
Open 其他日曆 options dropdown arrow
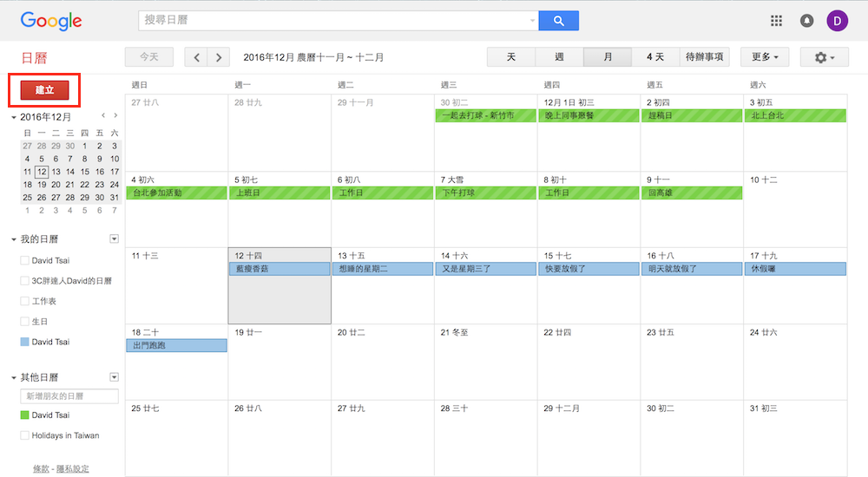coord(114,377)
